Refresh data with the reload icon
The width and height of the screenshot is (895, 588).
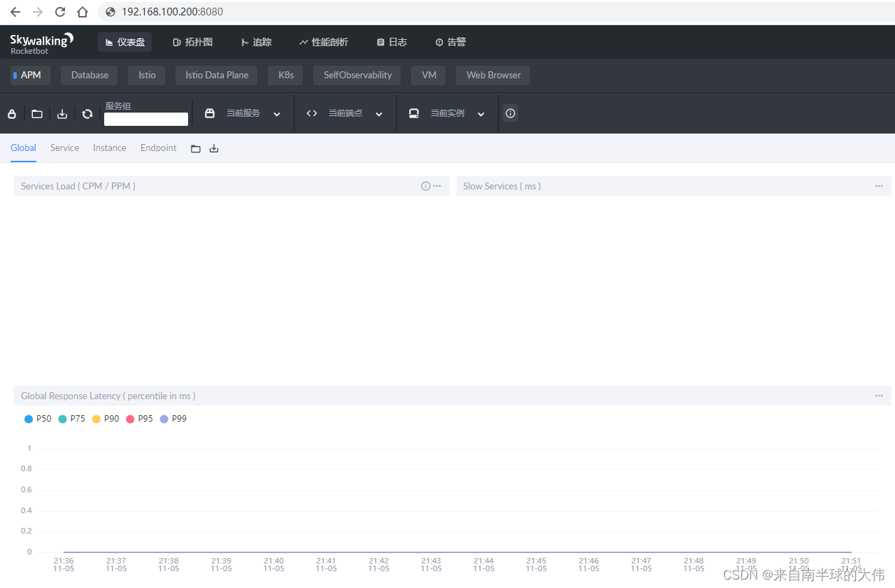[x=87, y=113]
